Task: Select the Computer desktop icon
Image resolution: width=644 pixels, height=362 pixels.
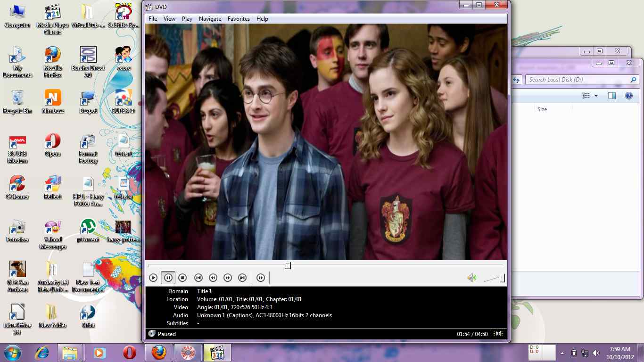Action: pyautogui.click(x=17, y=16)
